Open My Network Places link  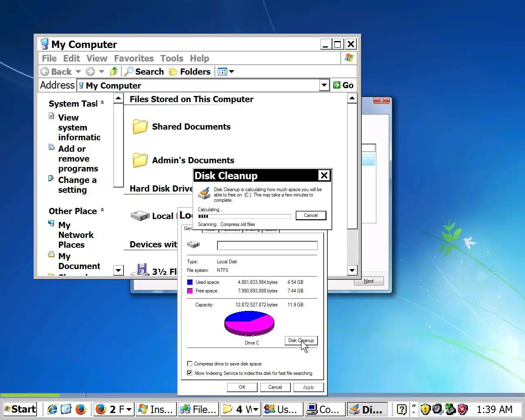76,235
